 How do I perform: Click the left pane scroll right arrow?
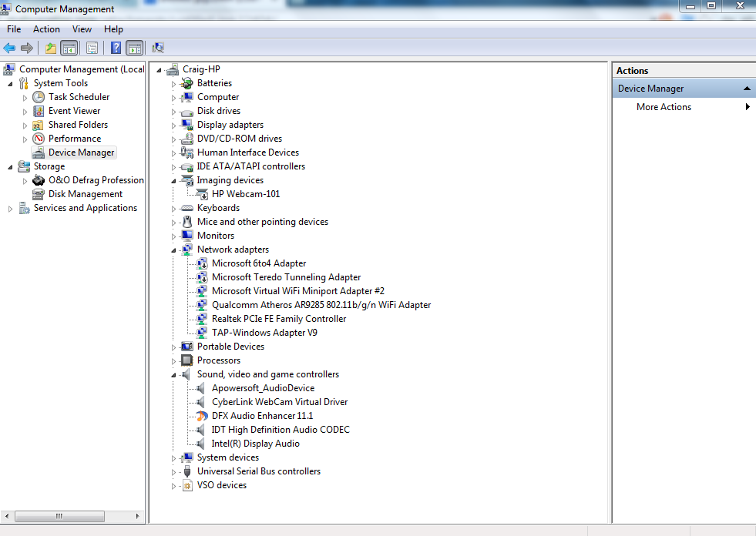point(137,516)
